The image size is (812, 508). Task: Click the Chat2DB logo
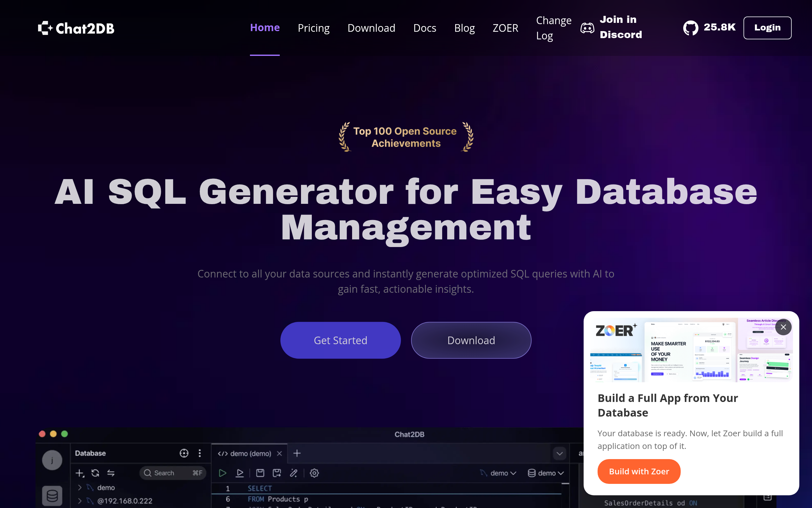76,28
